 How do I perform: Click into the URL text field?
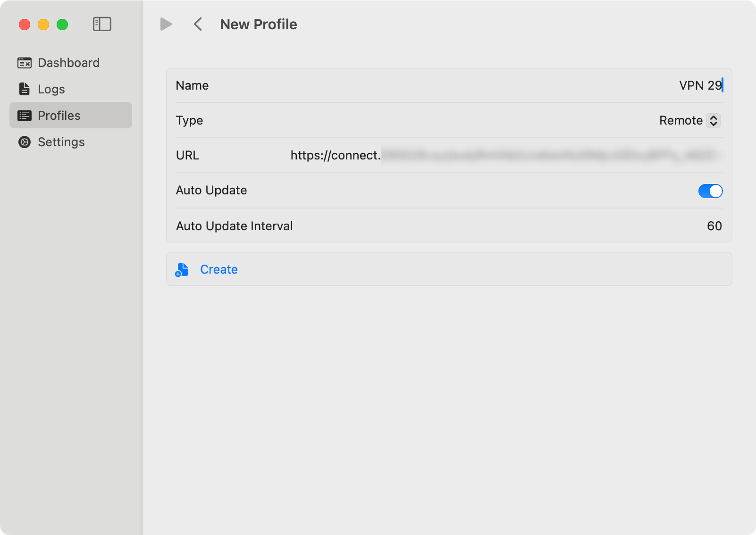click(x=505, y=155)
